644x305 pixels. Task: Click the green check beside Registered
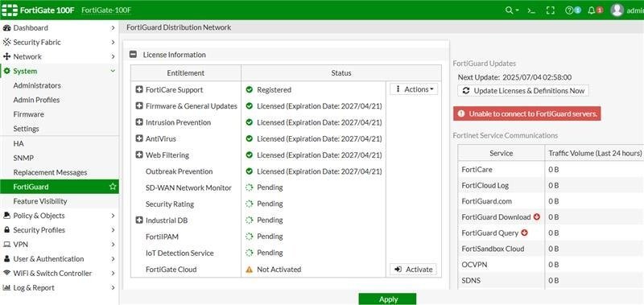(249, 89)
